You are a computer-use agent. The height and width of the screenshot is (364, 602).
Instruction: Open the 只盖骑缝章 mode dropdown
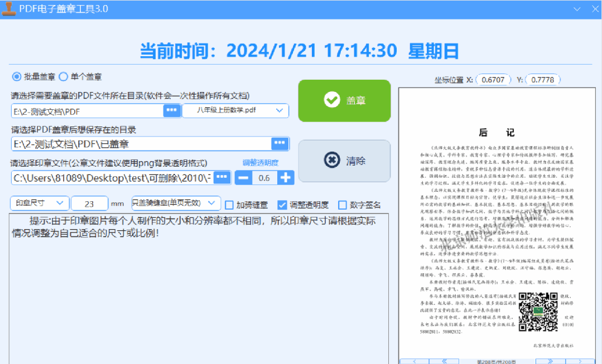click(x=176, y=203)
